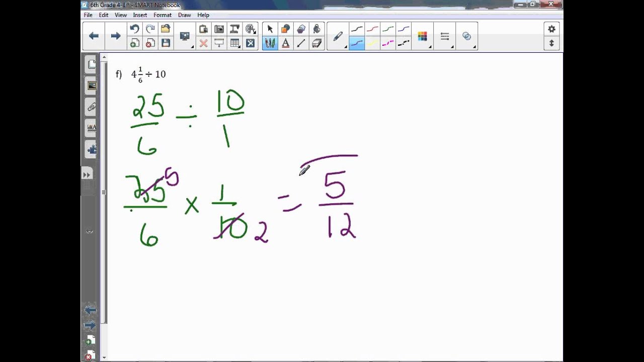Viewport: 644px width, 362px height.
Task: Open the document camera tool
Action: [235, 29]
